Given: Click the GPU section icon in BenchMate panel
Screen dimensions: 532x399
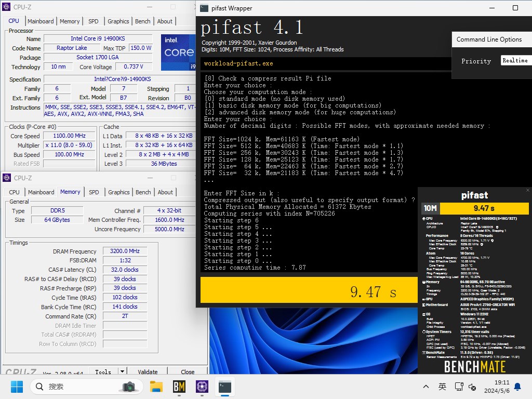Looking at the screenshot, I should point(424,299).
